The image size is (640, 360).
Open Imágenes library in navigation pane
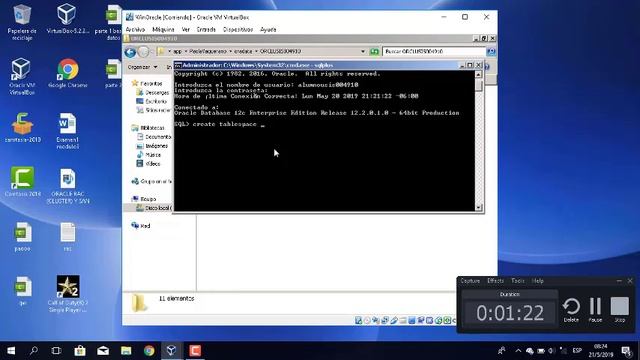click(x=152, y=146)
